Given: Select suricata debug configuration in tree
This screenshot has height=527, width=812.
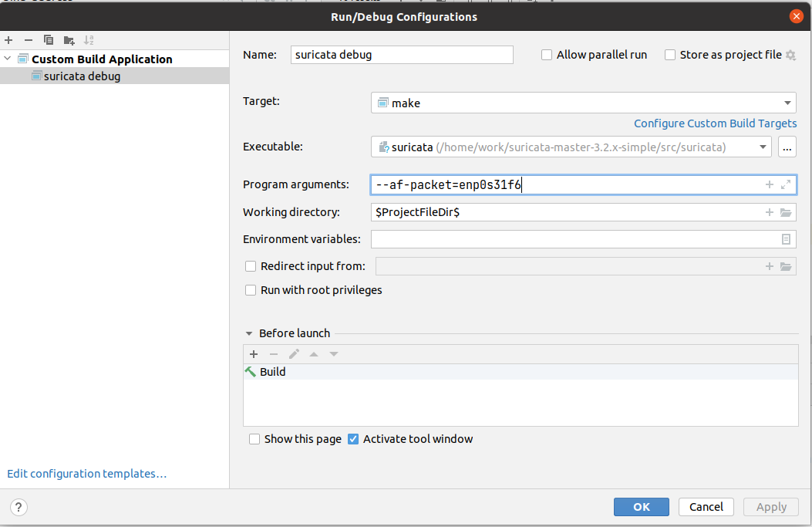Looking at the screenshot, I should tap(82, 76).
